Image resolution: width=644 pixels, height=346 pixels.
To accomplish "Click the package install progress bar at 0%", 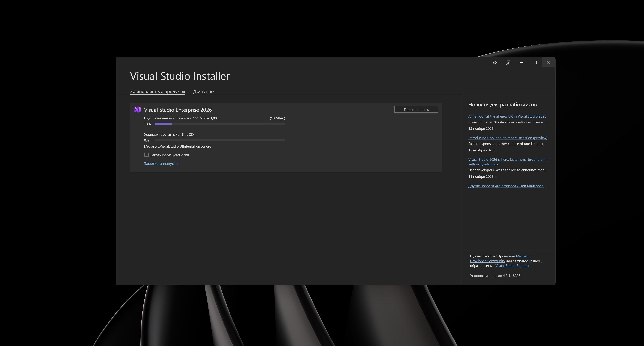I will pos(219,140).
